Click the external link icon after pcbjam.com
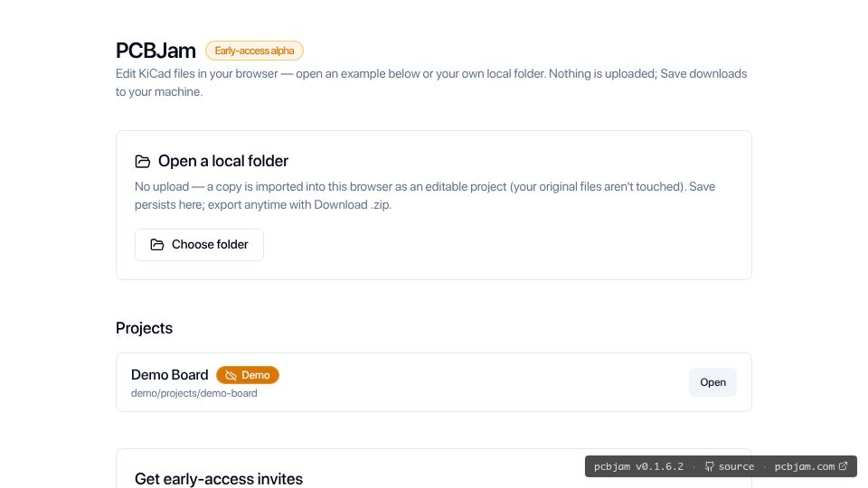This screenshot has height=488, width=868. coord(843,466)
